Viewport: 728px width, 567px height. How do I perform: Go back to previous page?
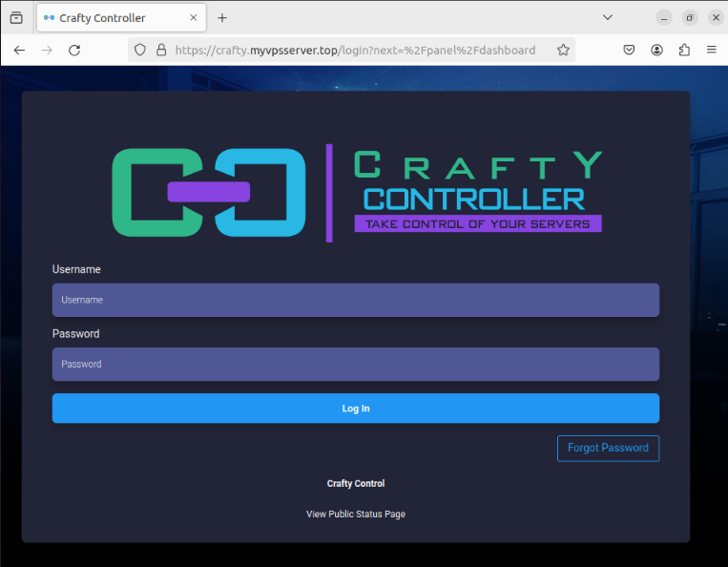[19, 51]
